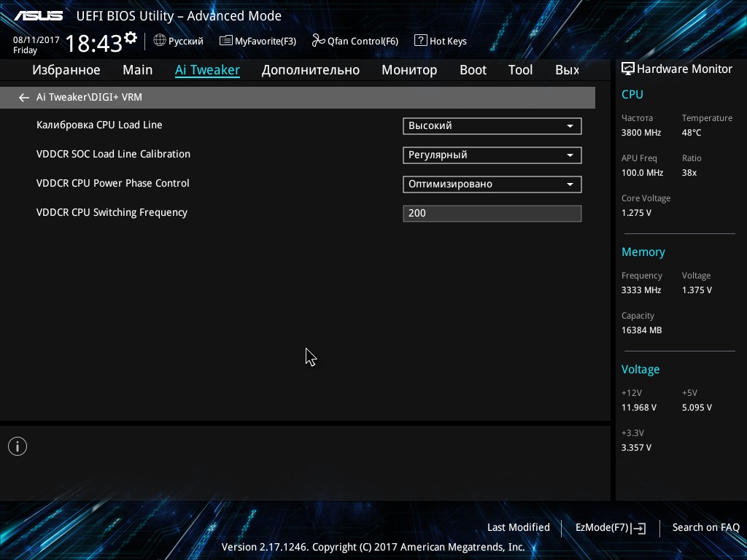This screenshot has height=560, width=747.
Task: Click the ASUS logo
Action: click(38, 16)
